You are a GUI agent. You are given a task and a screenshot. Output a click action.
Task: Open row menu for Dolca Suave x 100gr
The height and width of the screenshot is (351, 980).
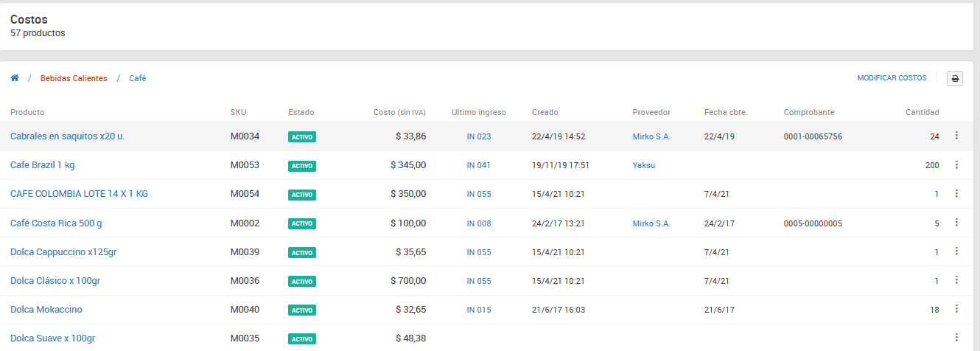tap(956, 338)
